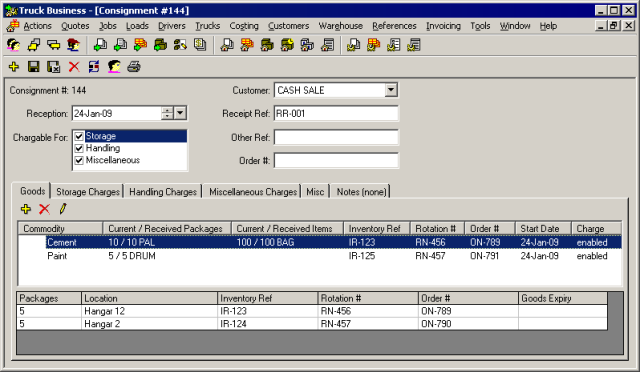Click the yellow plus new consignment icon
The image size is (640, 372).
(14, 67)
